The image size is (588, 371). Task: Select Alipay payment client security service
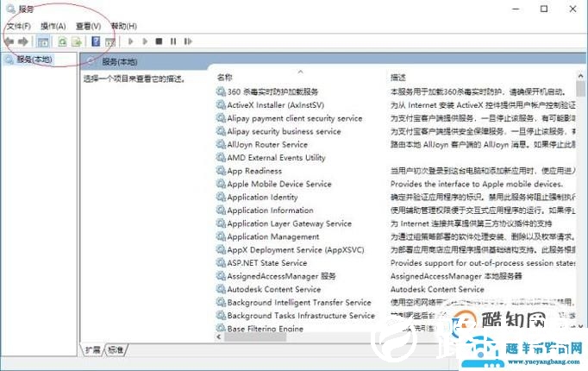click(294, 118)
